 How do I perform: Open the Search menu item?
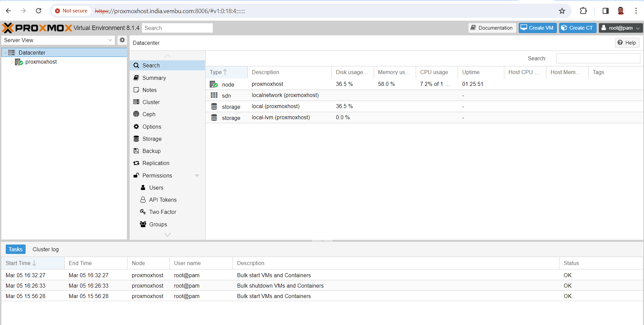(167, 65)
